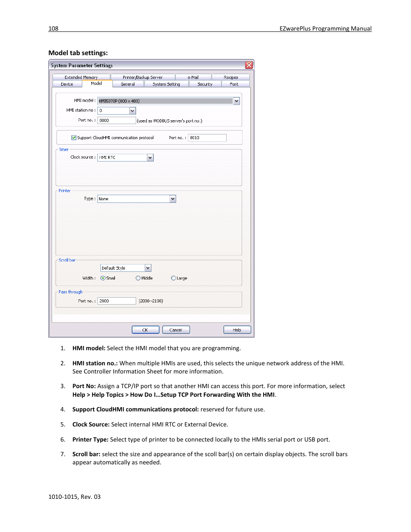Open the Extended Memory tab

(81, 77)
